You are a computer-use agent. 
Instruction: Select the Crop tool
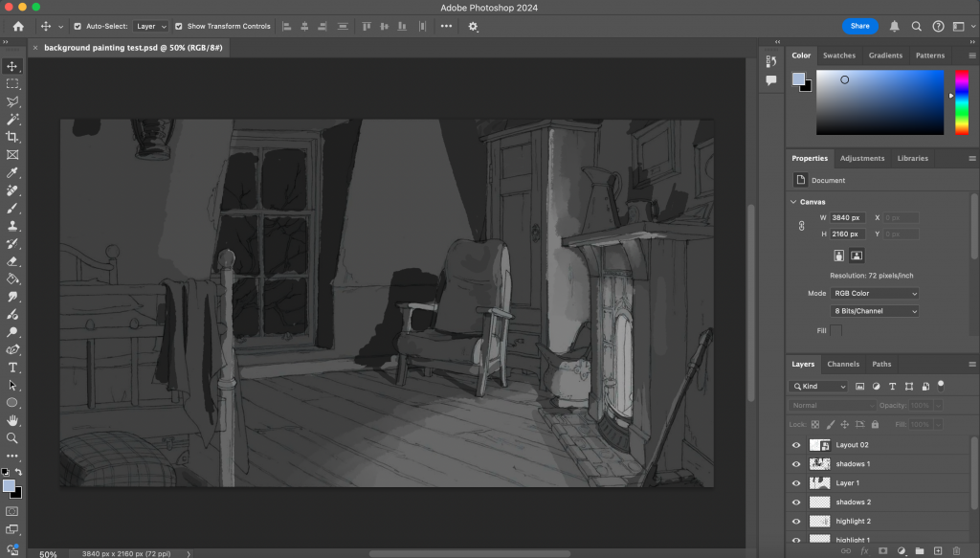[x=11, y=137]
